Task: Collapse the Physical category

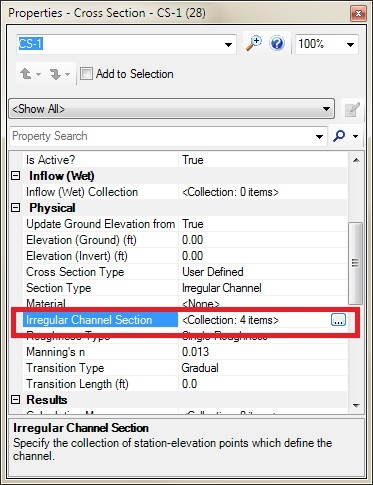Action: (x=16, y=208)
